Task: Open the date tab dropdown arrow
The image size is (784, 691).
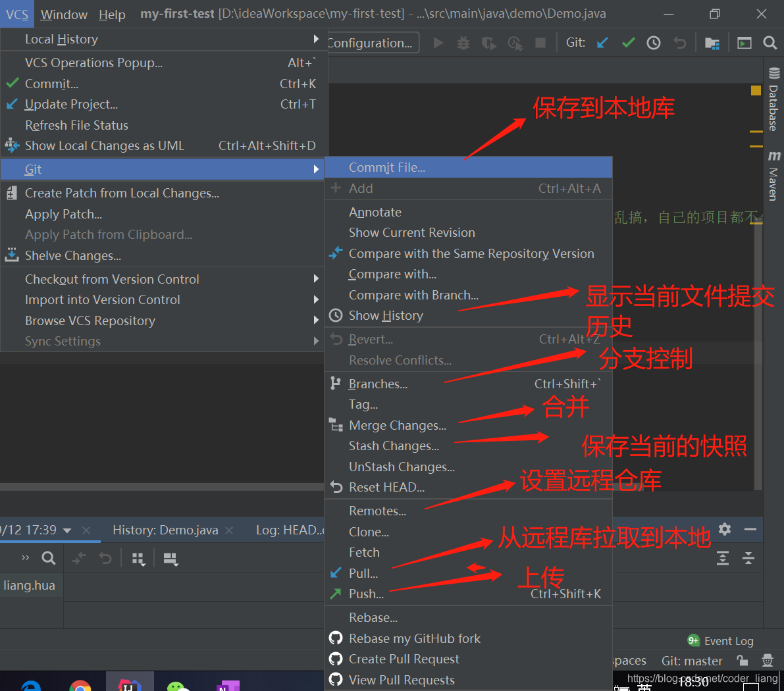Action: click(x=68, y=530)
